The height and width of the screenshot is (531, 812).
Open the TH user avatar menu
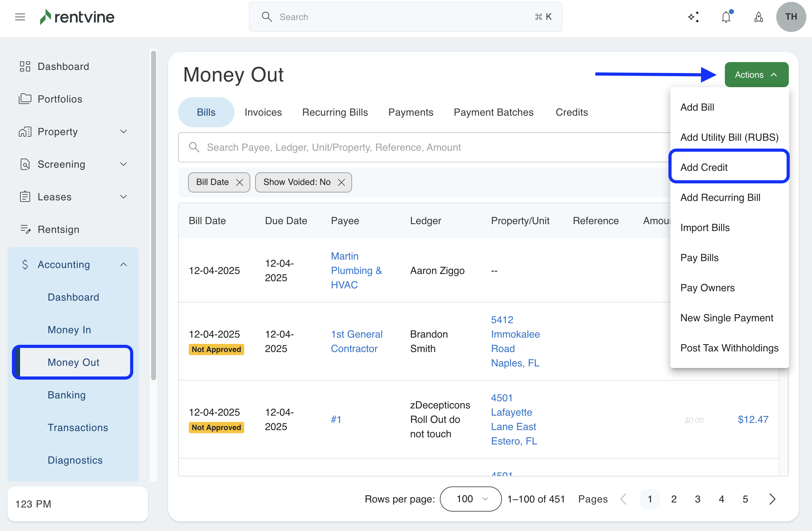(791, 17)
